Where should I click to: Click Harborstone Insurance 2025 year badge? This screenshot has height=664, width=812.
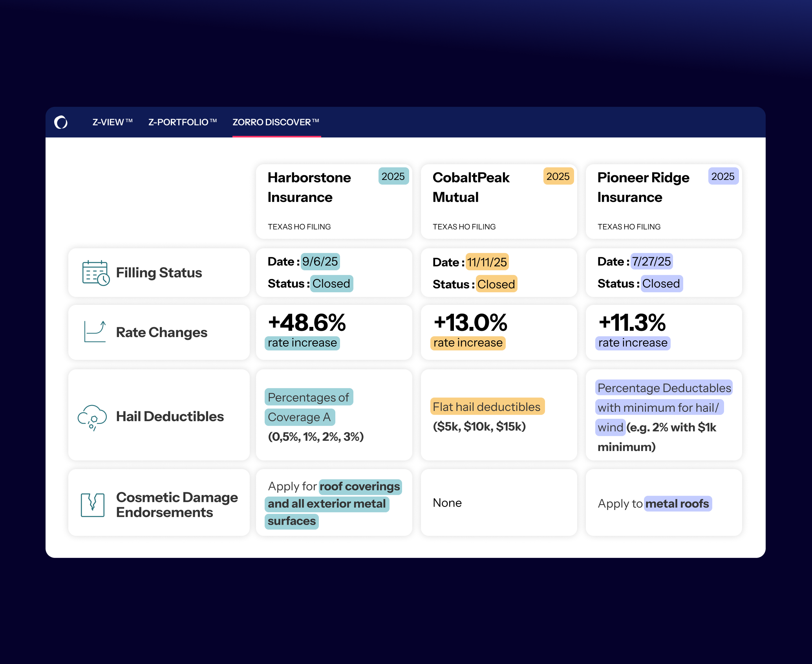(393, 176)
